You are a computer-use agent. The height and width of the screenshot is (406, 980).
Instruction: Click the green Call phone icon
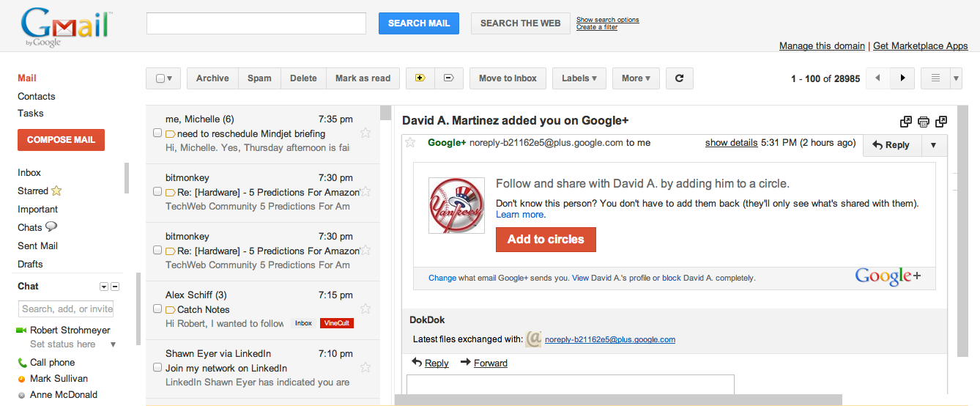point(22,363)
